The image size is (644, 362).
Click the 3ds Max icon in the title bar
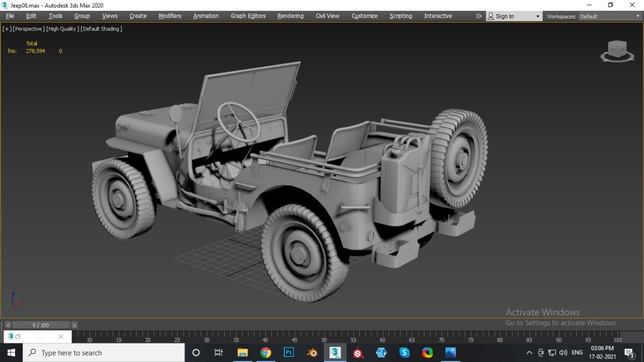(x=5, y=5)
